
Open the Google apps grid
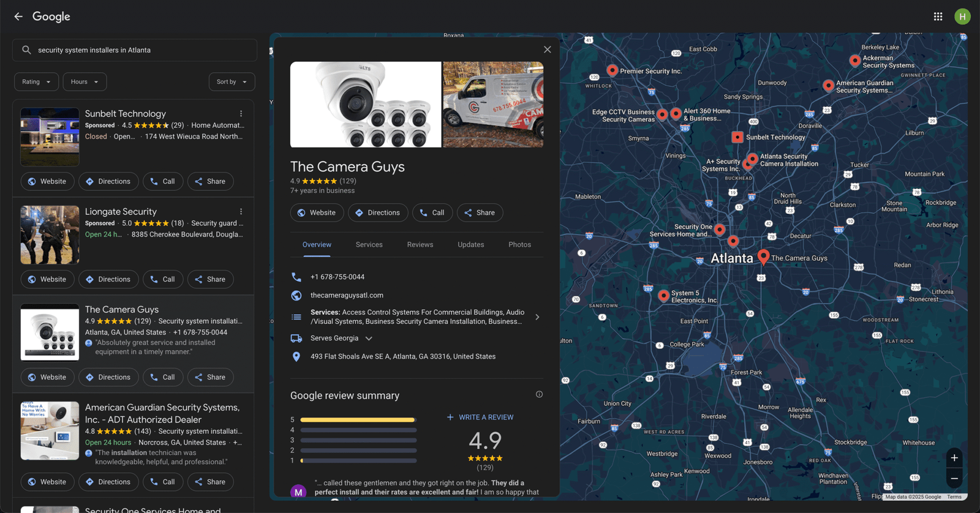pyautogui.click(x=938, y=17)
